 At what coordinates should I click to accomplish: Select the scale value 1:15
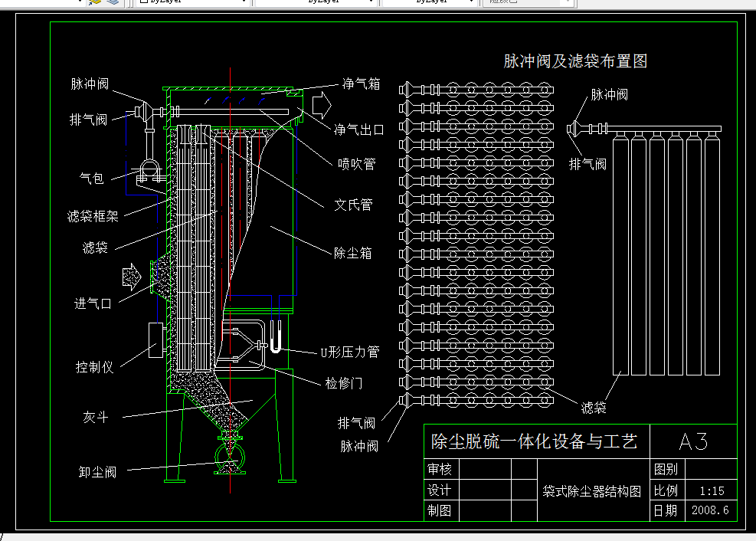[712, 491]
